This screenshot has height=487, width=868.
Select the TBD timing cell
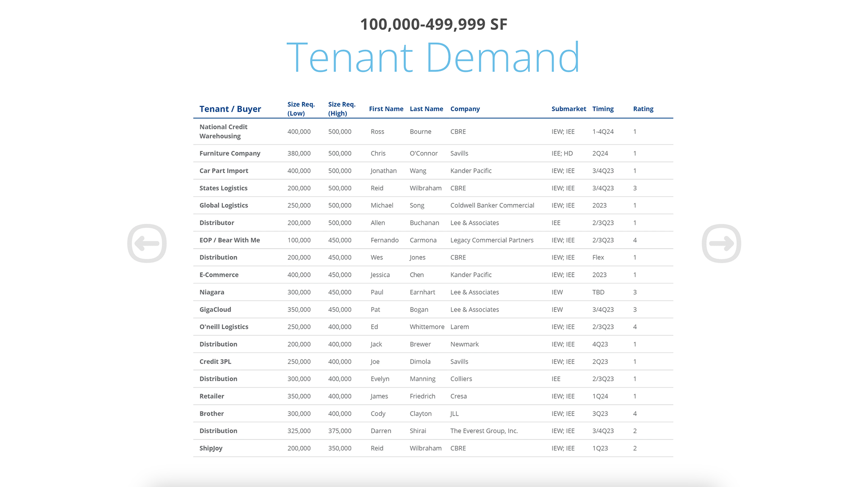598,292
